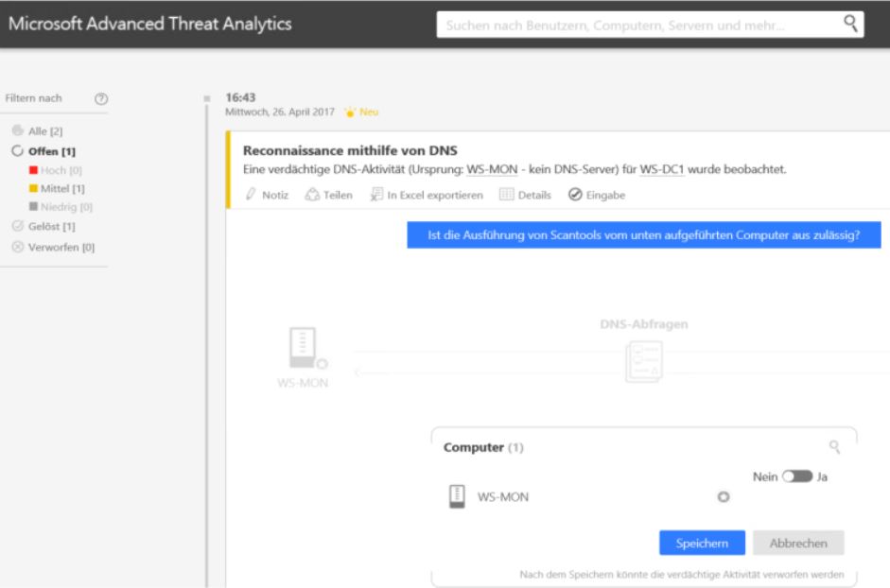Select the Offen [1] filter

coord(44,151)
